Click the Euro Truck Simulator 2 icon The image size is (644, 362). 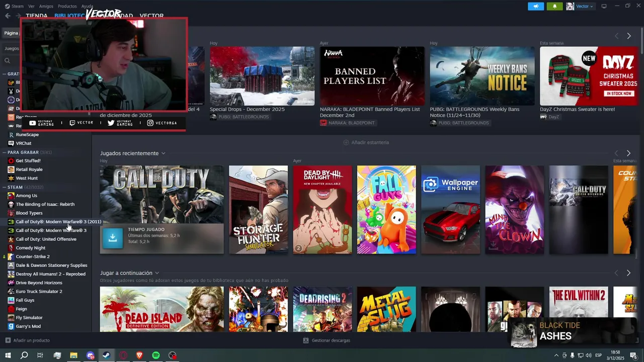click(x=11, y=292)
